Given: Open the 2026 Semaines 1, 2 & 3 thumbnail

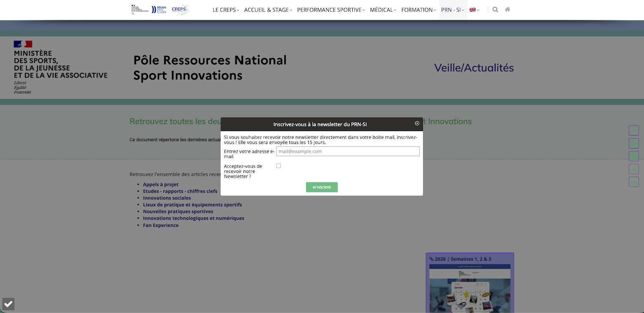Looking at the screenshot, I should [x=470, y=286].
